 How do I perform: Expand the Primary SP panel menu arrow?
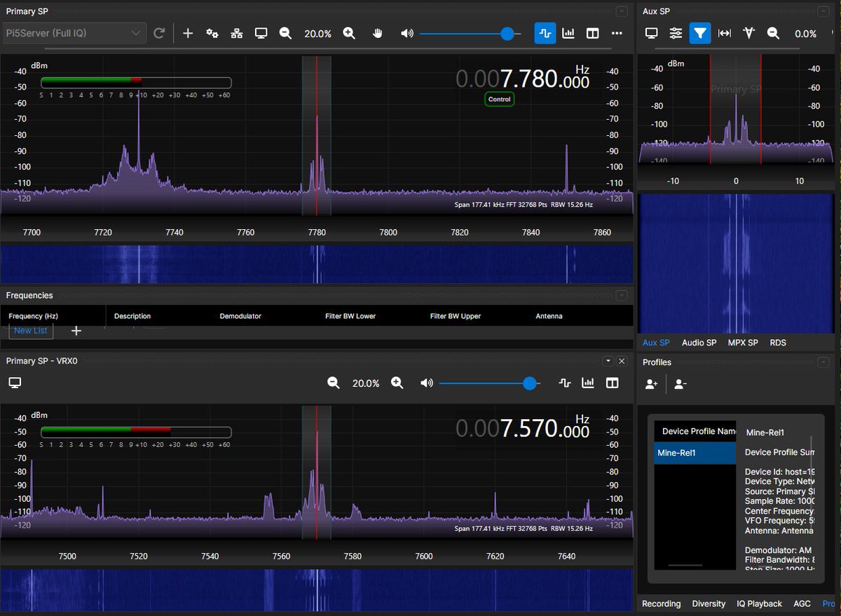[622, 11]
